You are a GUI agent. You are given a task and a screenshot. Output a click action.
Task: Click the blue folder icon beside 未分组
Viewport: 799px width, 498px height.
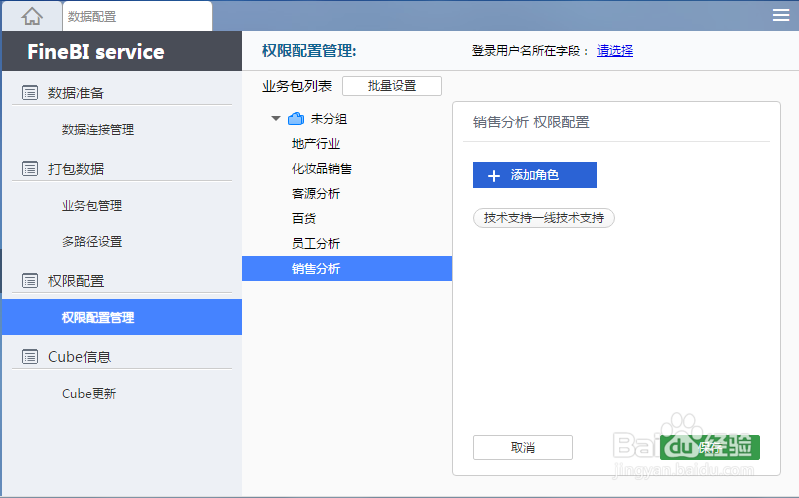click(x=296, y=119)
